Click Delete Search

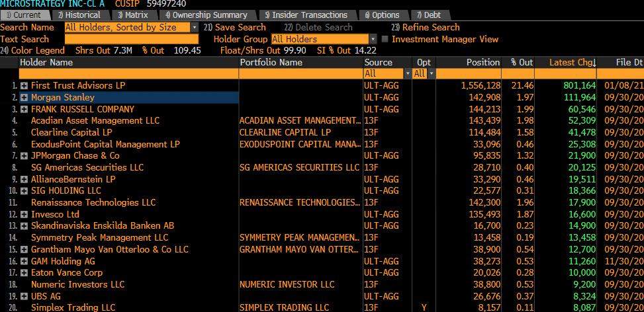pos(318,28)
